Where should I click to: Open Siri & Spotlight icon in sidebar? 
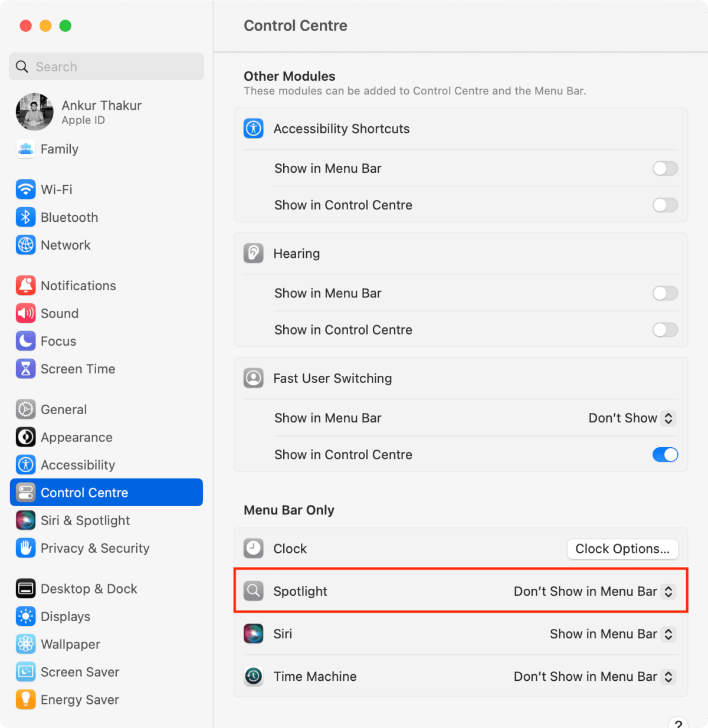point(25,520)
